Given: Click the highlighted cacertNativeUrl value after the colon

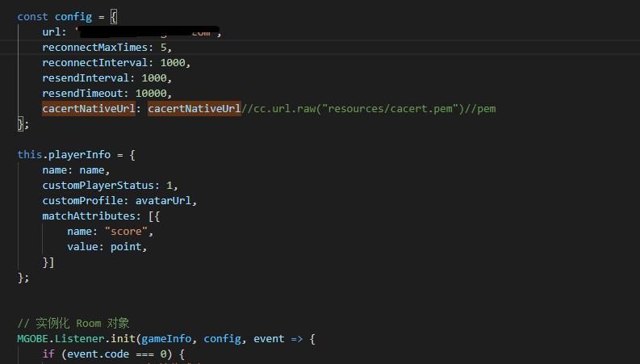Looking at the screenshot, I should point(194,109).
